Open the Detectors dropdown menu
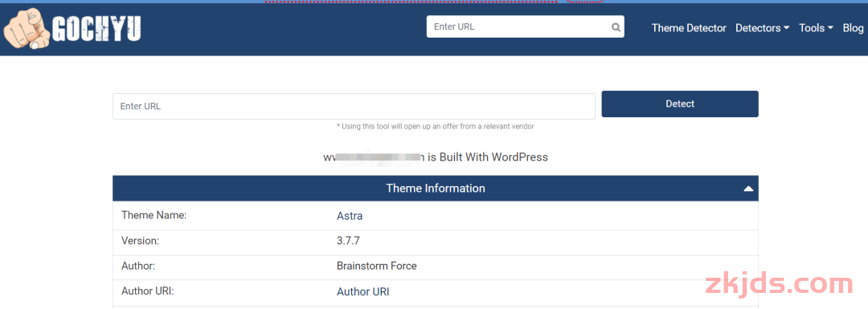Image resolution: width=868 pixels, height=309 pixels. (762, 27)
